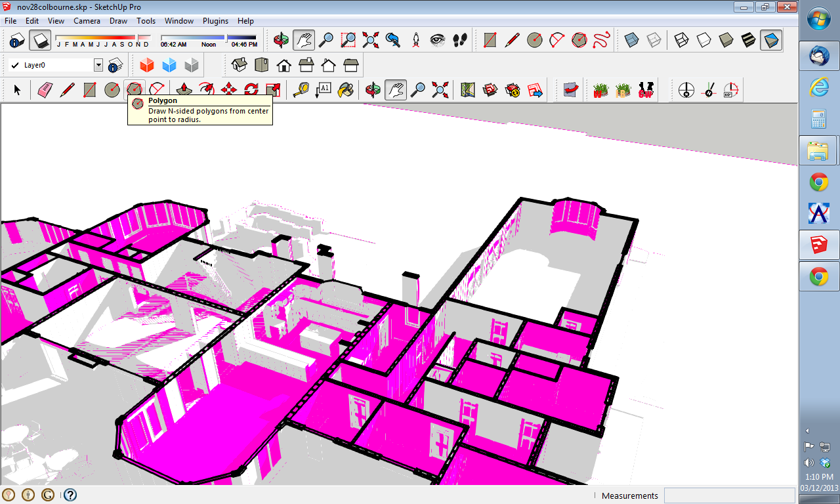Open the Layer0 dropdown list
The width and height of the screenshot is (840, 504).
pos(98,65)
